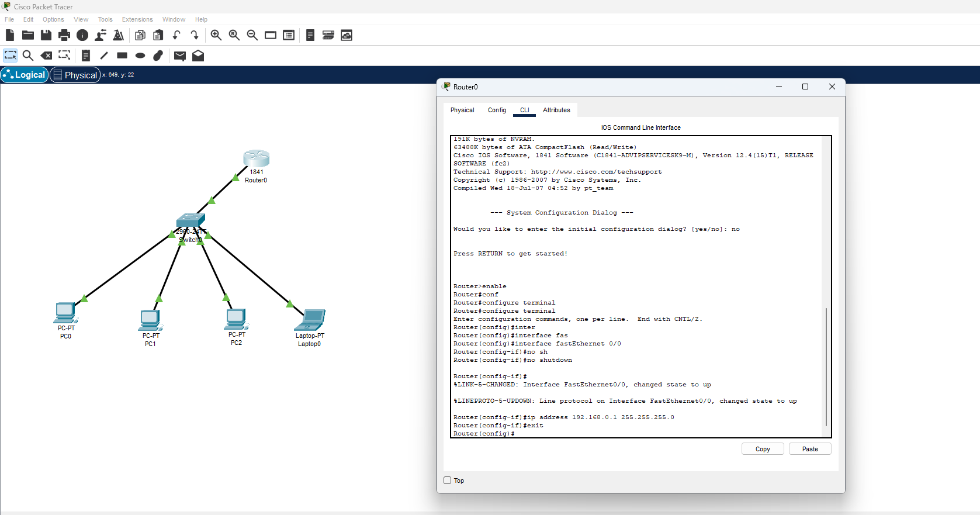Open the command log document icon
This screenshot has height=515, width=980.
click(x=310, y=35)
